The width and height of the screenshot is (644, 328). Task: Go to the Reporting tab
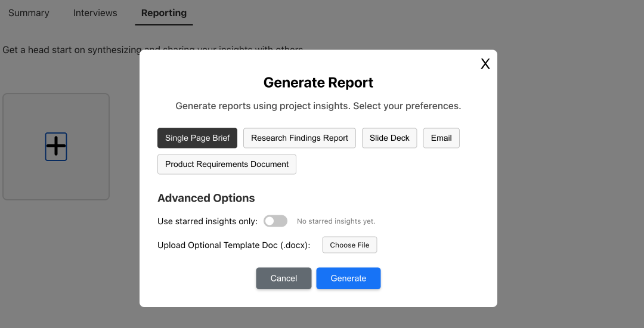click(164, 13)
